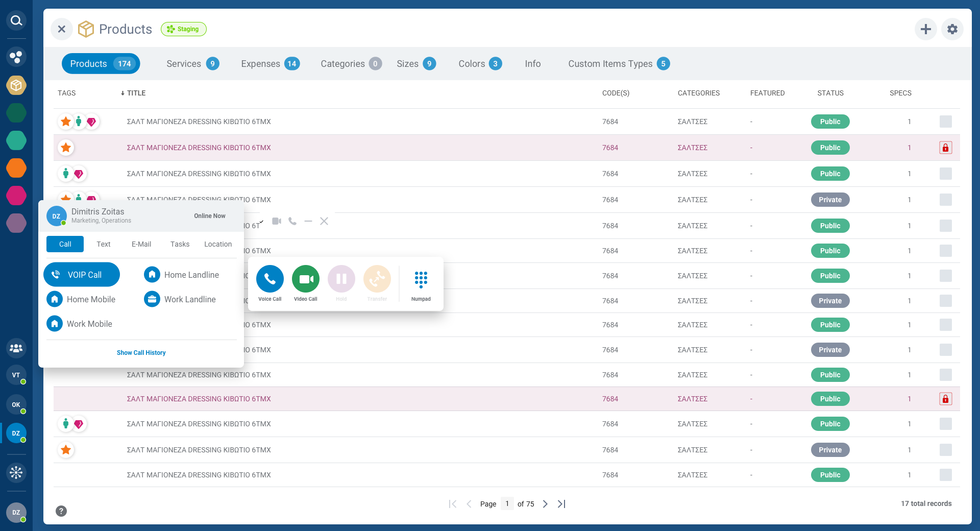This screenshot has height=531, width=980.
Task: Open the Products module icon in the sidebar
Action: 16,85
